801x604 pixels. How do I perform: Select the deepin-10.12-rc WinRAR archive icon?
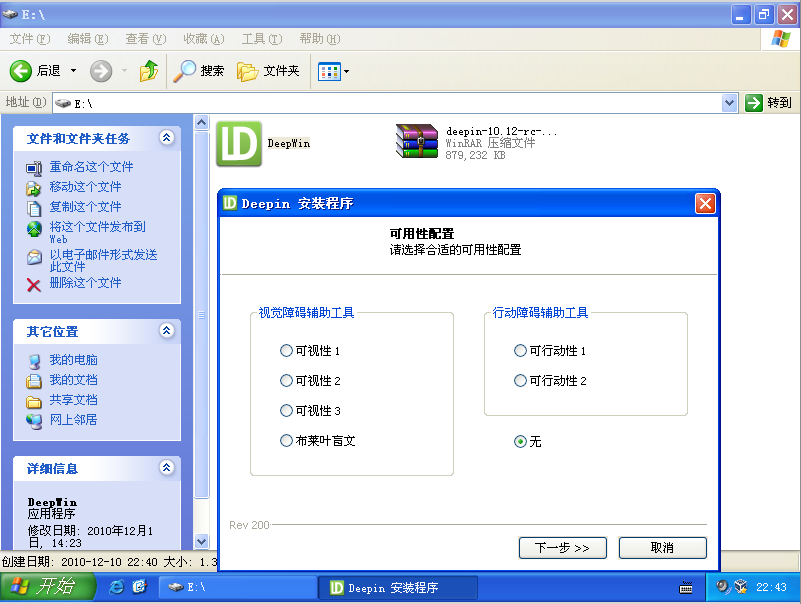click(x=417, y=141)
